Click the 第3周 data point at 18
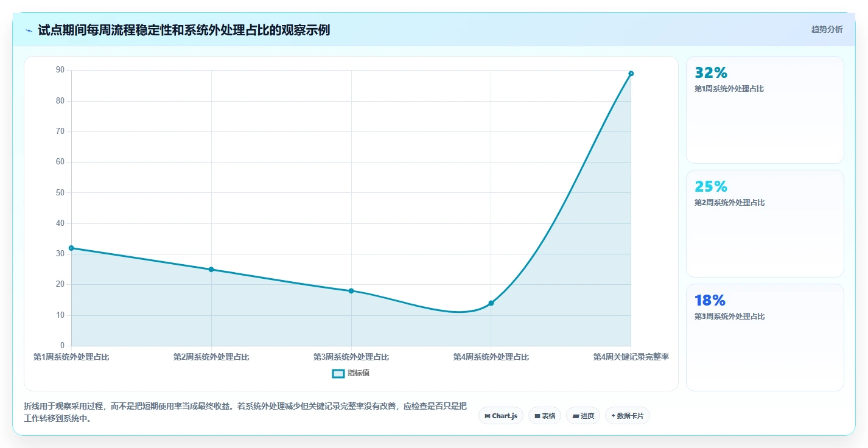The width and height of the screenshot is (868, 448). click(351, 291)
